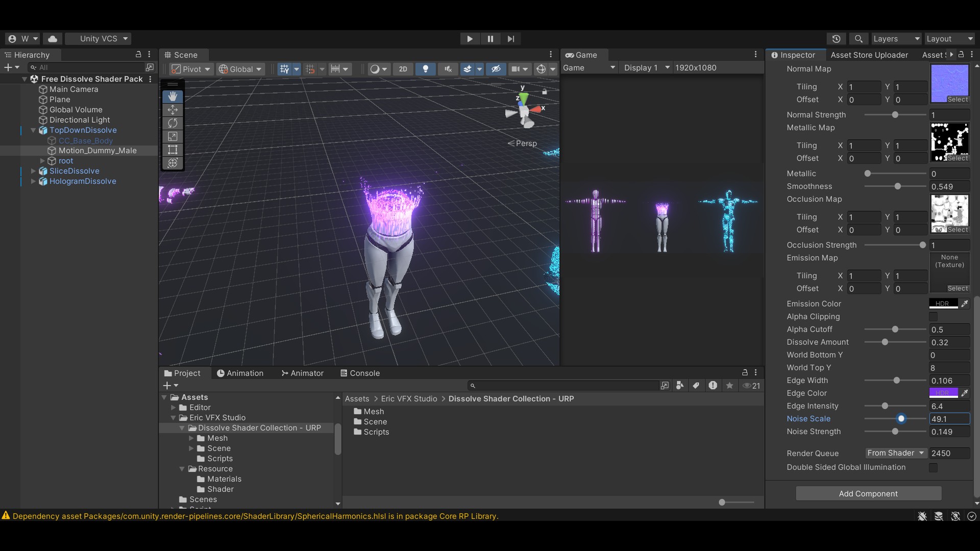The width and height of the screenshot is (980, 551).
Task: Open the cloud services icon
Action: [x=53, y=39]
